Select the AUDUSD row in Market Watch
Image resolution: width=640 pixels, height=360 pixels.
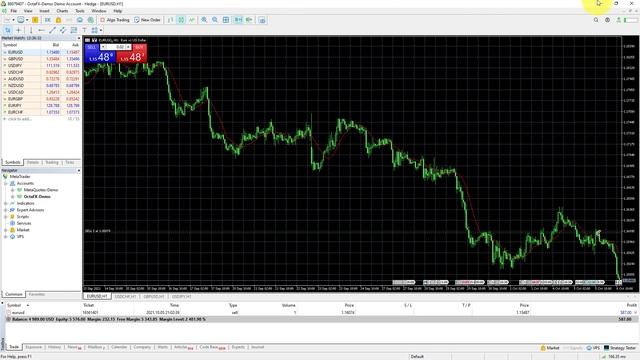(x=41, y=79)
